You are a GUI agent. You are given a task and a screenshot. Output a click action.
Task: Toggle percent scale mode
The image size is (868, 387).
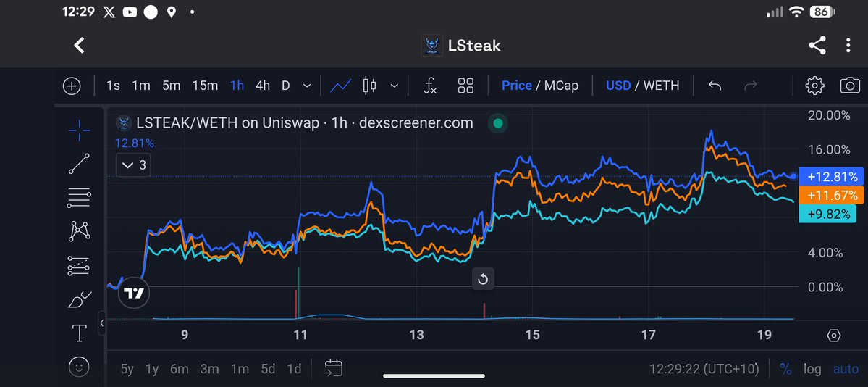click(x=785, y=369)
